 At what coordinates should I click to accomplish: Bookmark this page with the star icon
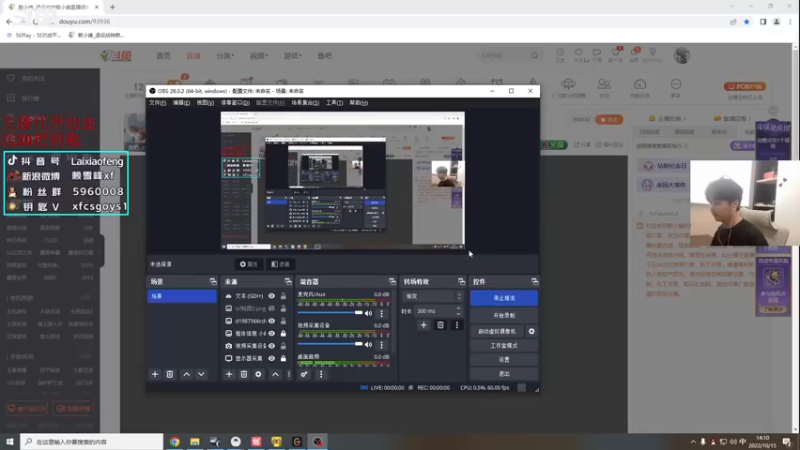coord(747,21)
